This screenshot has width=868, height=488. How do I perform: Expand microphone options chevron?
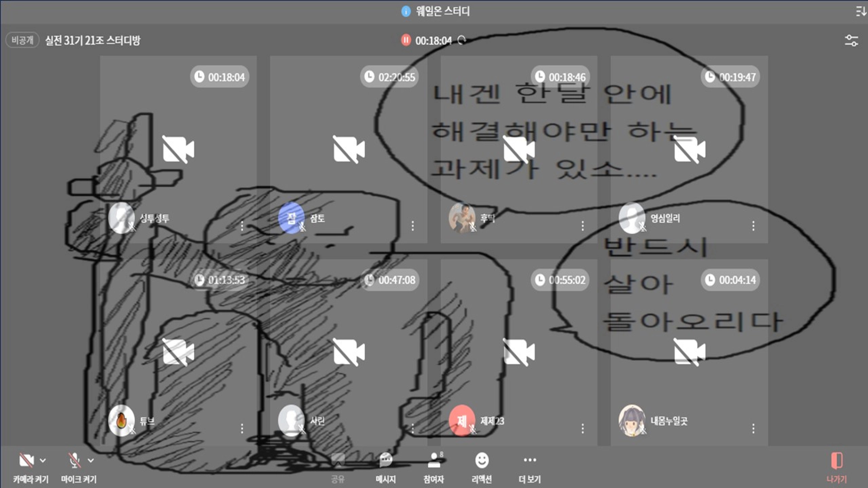[91, 460]
